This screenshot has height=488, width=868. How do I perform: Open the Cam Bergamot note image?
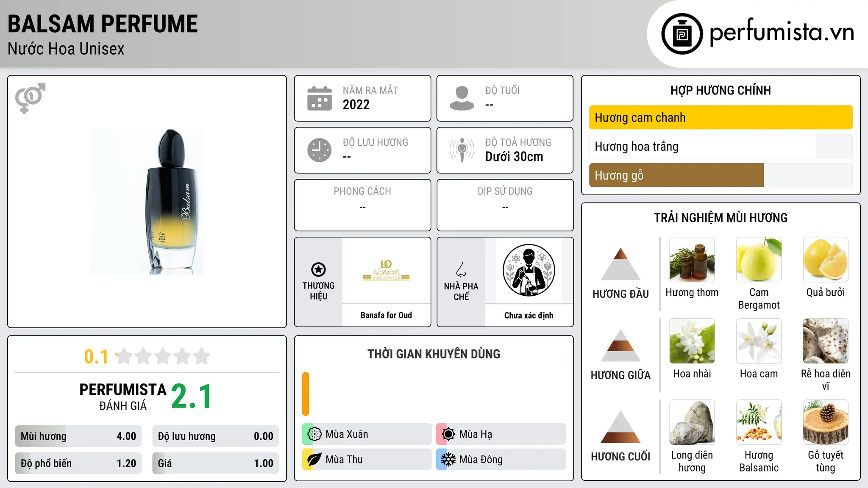tap(759, 260)
